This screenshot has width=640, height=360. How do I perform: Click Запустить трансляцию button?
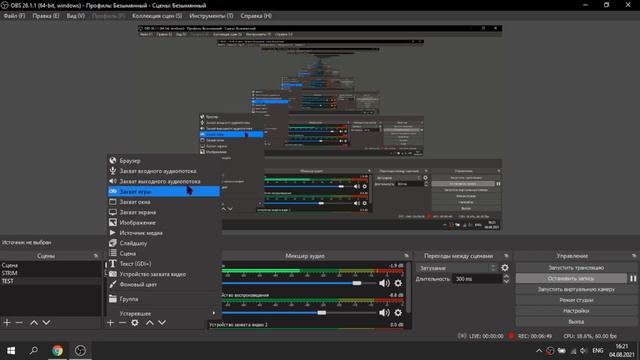576,268
